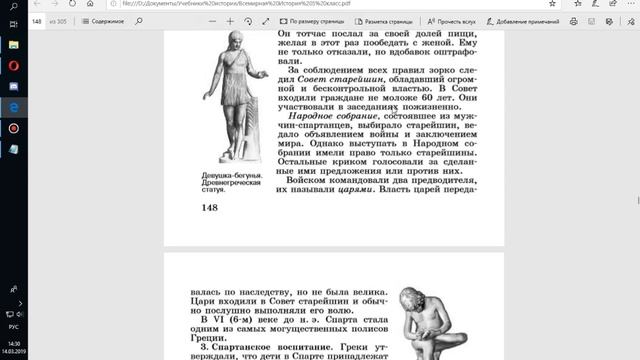Screen dimensions: 640x360
Task: Open Task View in taskbar
Action: pyautogui.click(x=13, y=24)
